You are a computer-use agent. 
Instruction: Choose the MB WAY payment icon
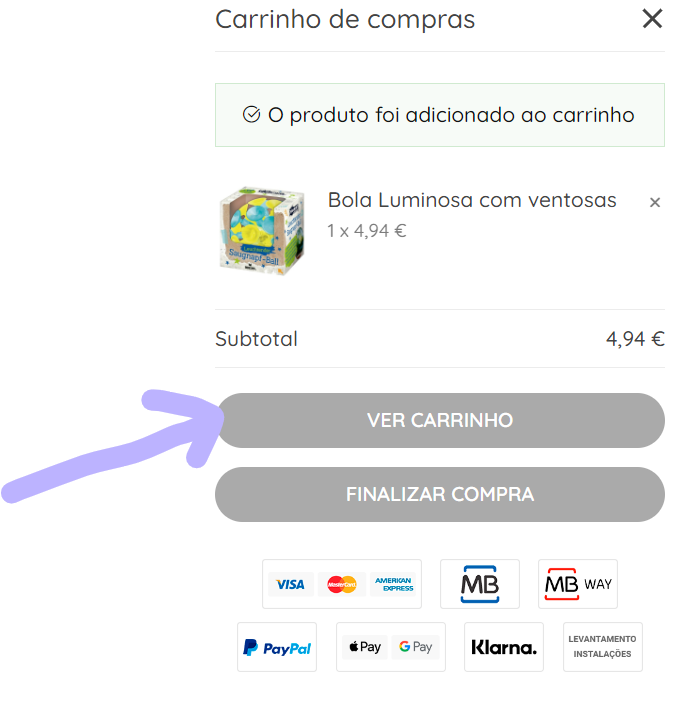click(x=578, y=584)
